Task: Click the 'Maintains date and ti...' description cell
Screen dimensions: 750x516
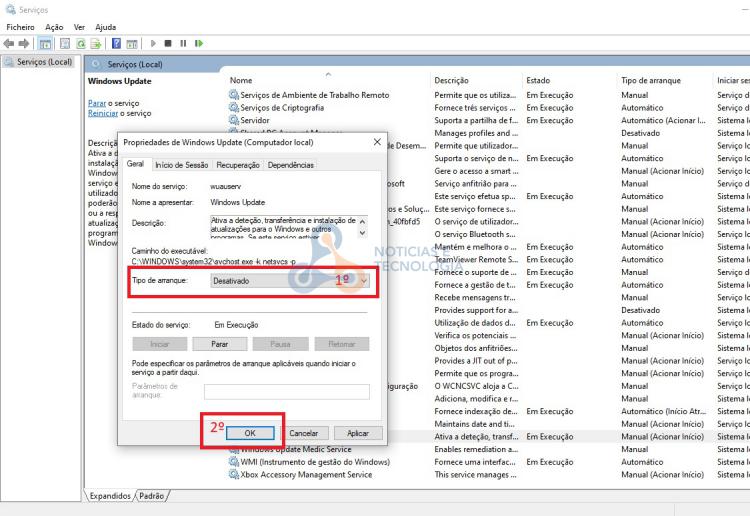Action: (474, 424)
